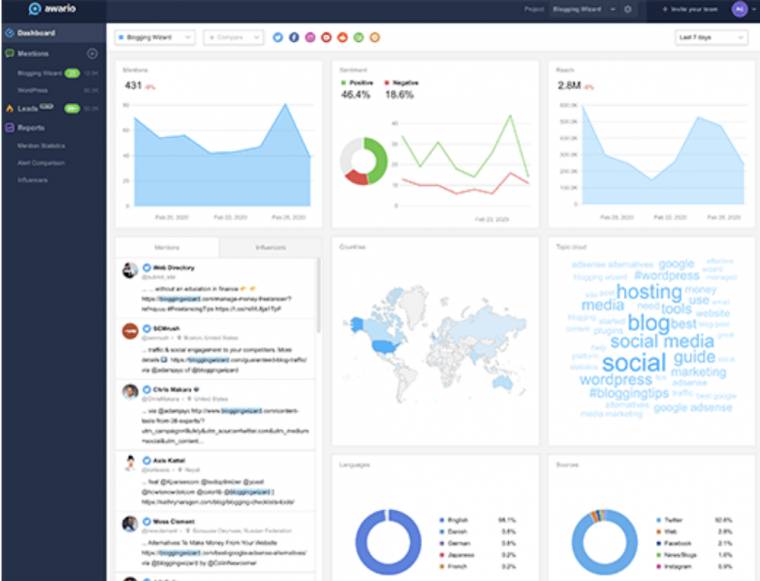Open the Leads sidebar section
This screenshot has width=760, height=581.
pos(28,109)
